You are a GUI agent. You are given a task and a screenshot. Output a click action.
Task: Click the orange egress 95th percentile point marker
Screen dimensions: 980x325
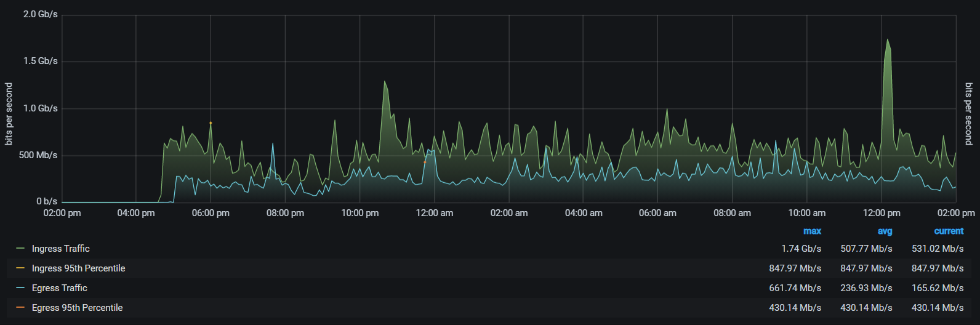tap(425, 162)
